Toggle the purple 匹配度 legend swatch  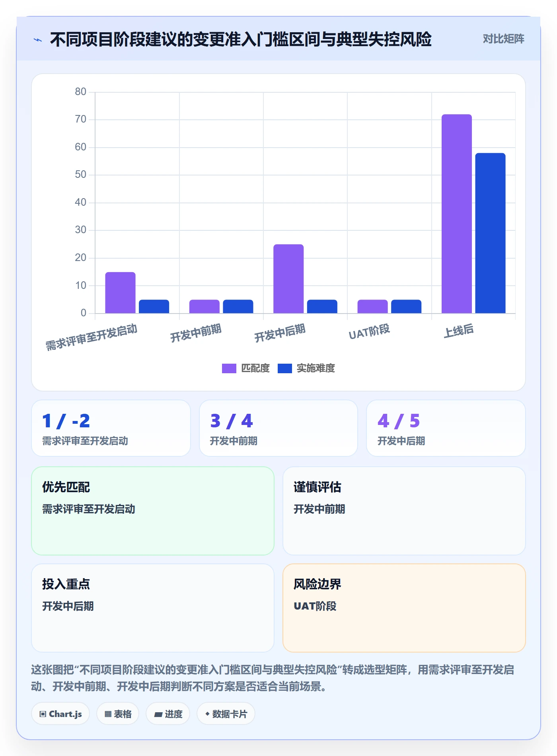point(229,368)
